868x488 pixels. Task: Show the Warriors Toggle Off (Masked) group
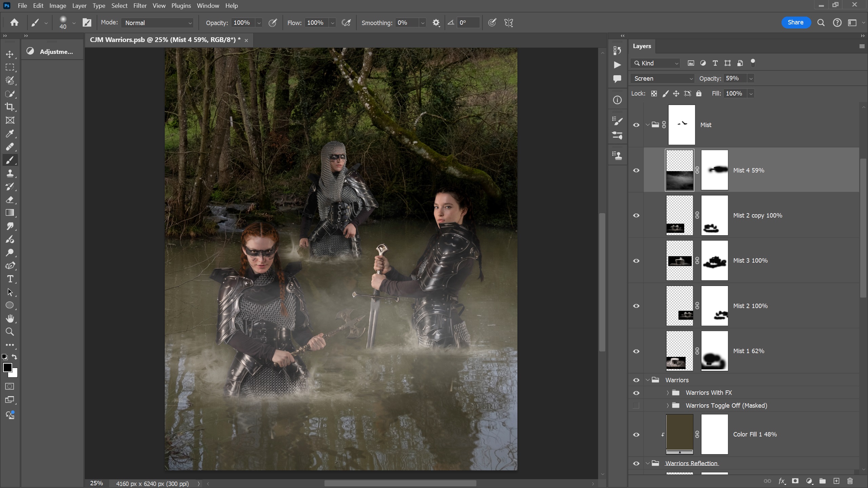[x=636, y=405]
